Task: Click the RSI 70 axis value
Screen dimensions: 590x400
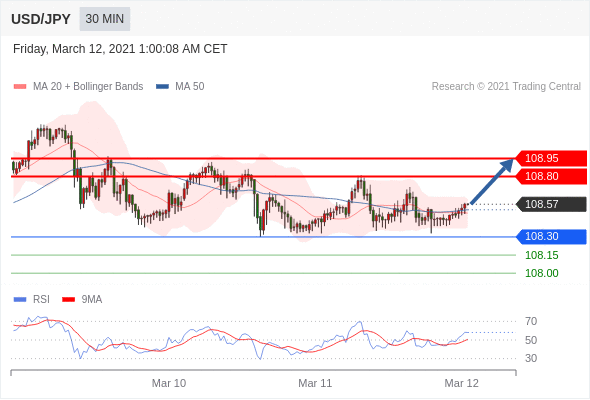Action: (x=531, y=321)
